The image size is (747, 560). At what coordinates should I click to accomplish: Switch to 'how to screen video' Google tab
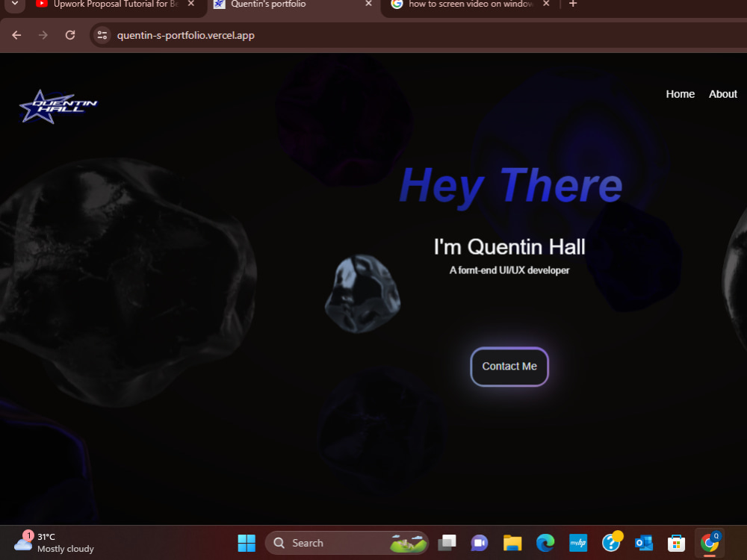point(470,4)
